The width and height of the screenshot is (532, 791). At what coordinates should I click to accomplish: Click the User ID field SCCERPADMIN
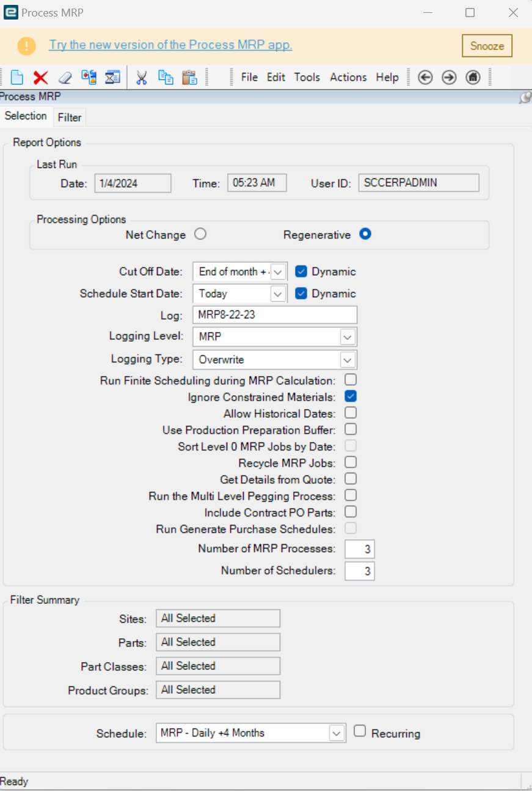(x=419, y=183)
